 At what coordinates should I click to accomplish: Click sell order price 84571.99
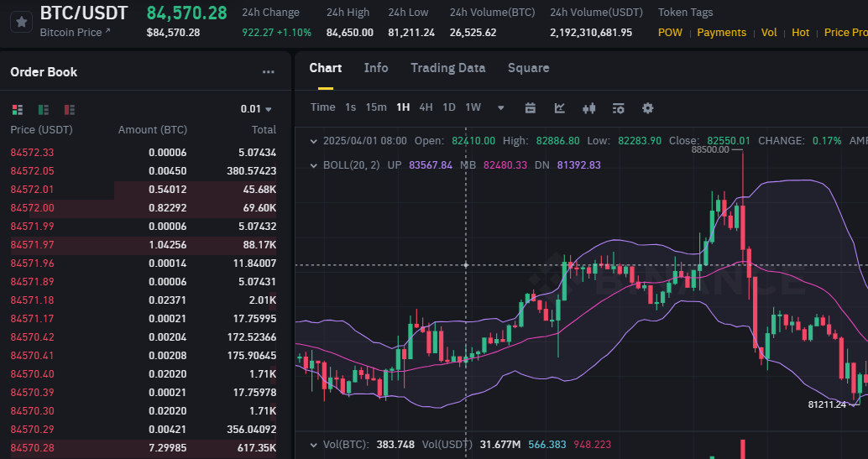pyautogui.click(x=32, y=227)
